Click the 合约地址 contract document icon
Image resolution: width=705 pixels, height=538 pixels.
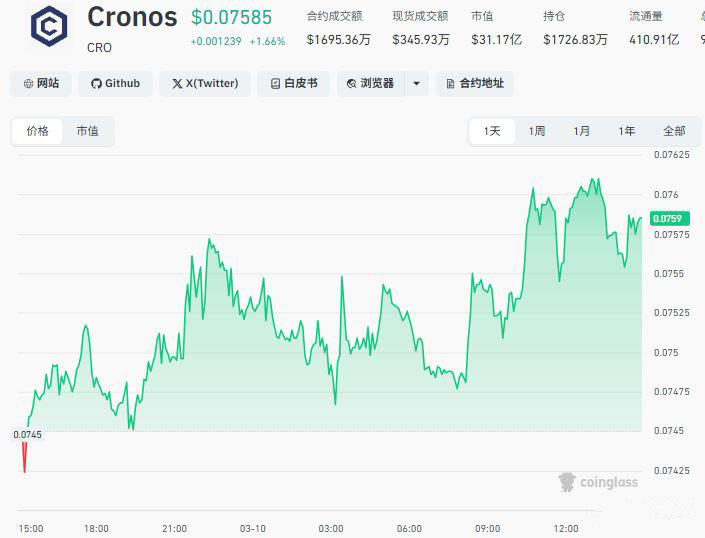[450, 84]
